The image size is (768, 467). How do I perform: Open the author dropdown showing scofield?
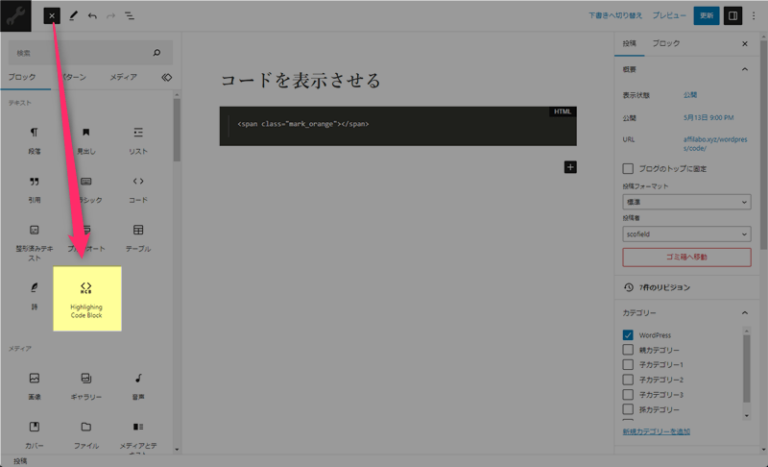[686, 234]
